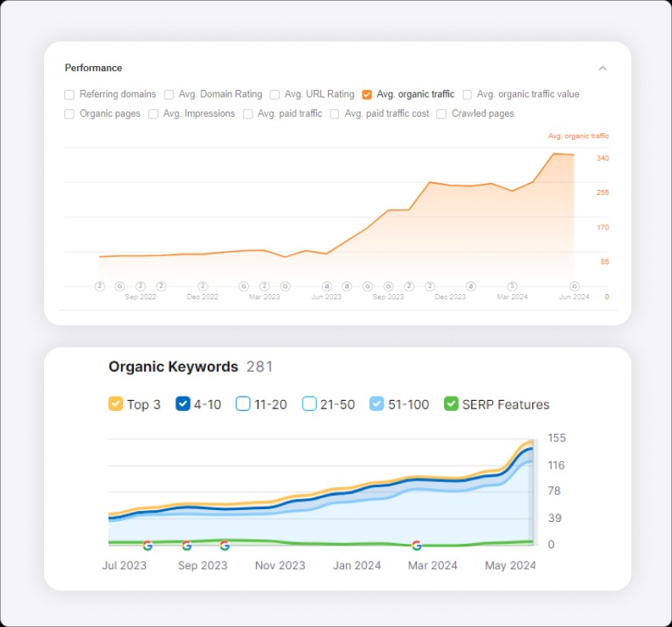Click the Performance section title
This screenshot has width=672, height=627.
pos(93,68)
